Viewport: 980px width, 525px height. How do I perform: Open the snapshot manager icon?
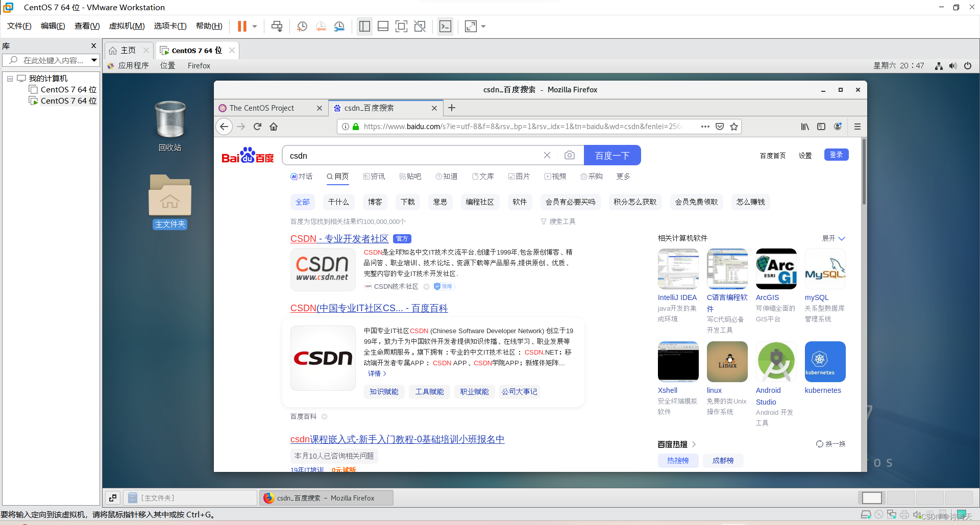pyautogui.click(x=339, y=26)
